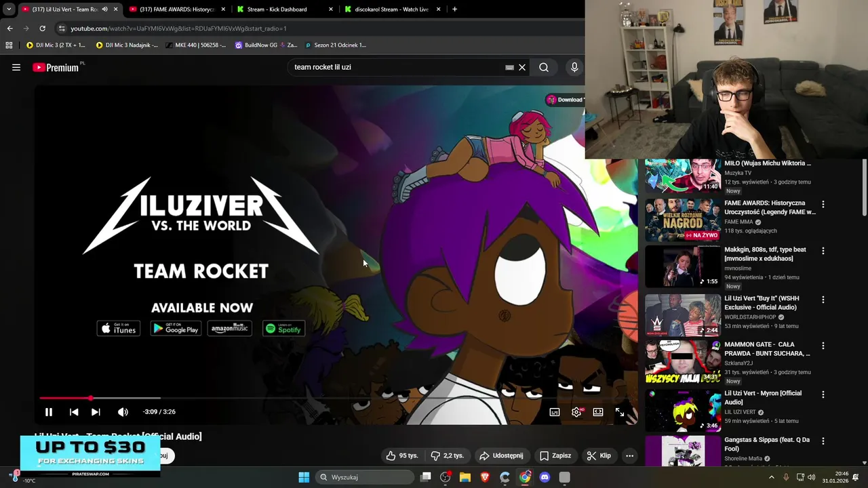Play FAME AWARDS live video thumbnail
This screenshot has height=488, width=868.
pyautogui.click(x=682, y=220)
